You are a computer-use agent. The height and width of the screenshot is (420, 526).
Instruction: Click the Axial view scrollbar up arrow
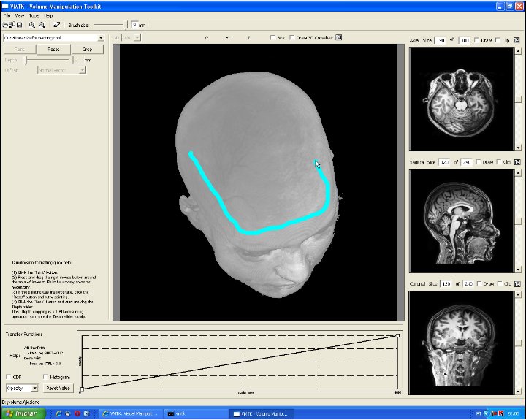tap(518, 51)
